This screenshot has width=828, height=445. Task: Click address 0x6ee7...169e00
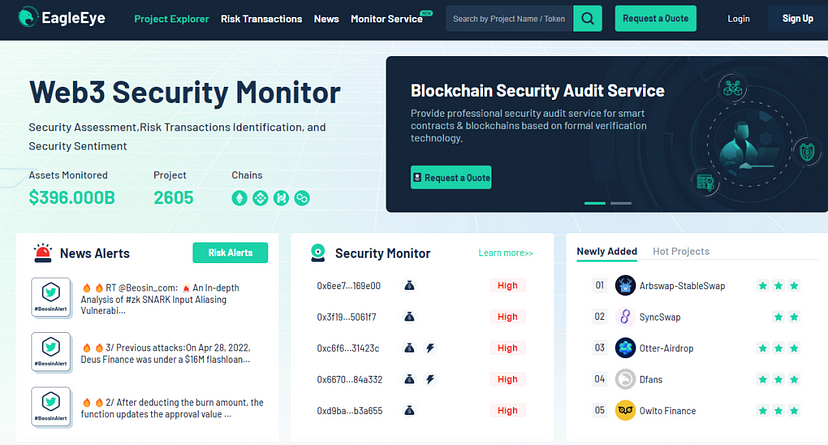349,286
